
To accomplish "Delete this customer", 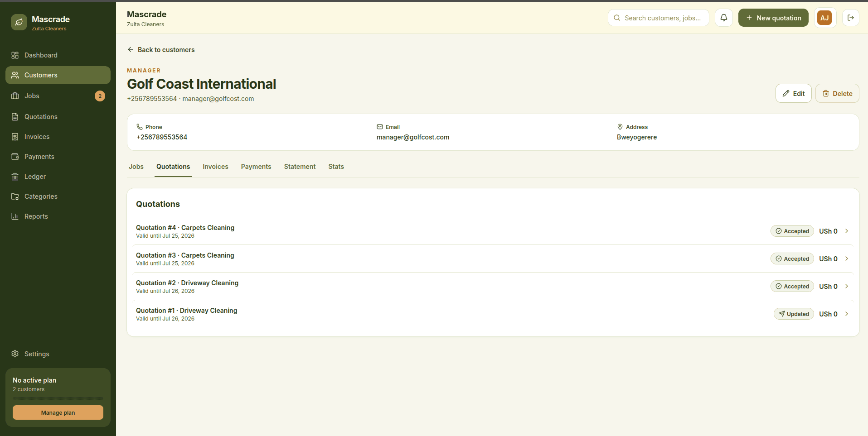I will pyautogui.click(x=837, y=93).
